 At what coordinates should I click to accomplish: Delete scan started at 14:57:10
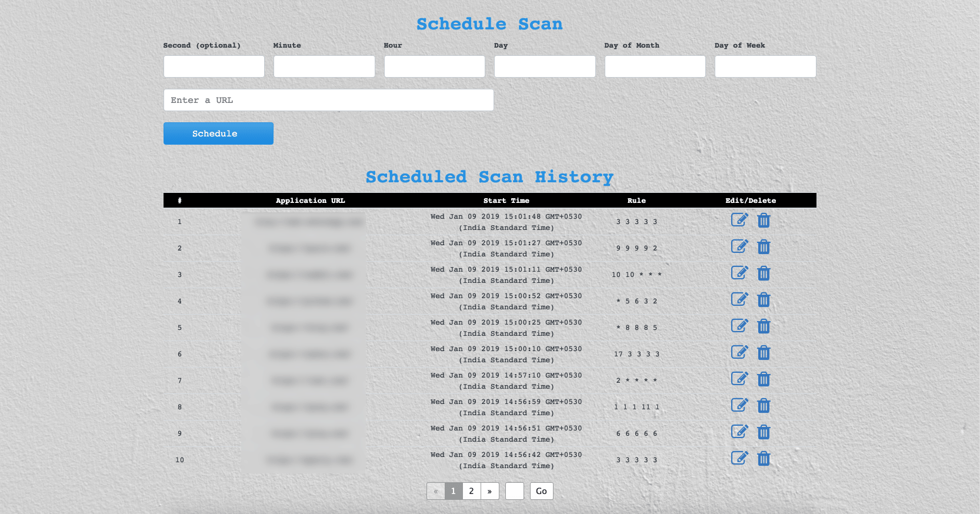[764, 379]
